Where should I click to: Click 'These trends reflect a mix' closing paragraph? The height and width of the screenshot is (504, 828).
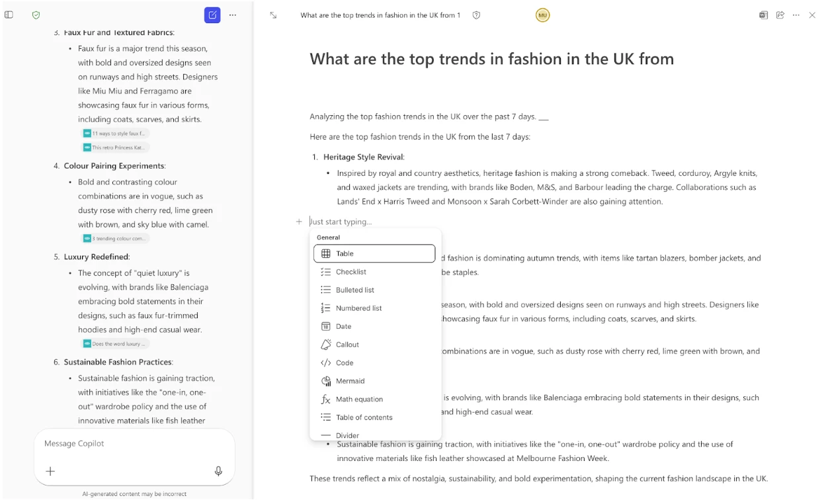[x=538, y=479]
